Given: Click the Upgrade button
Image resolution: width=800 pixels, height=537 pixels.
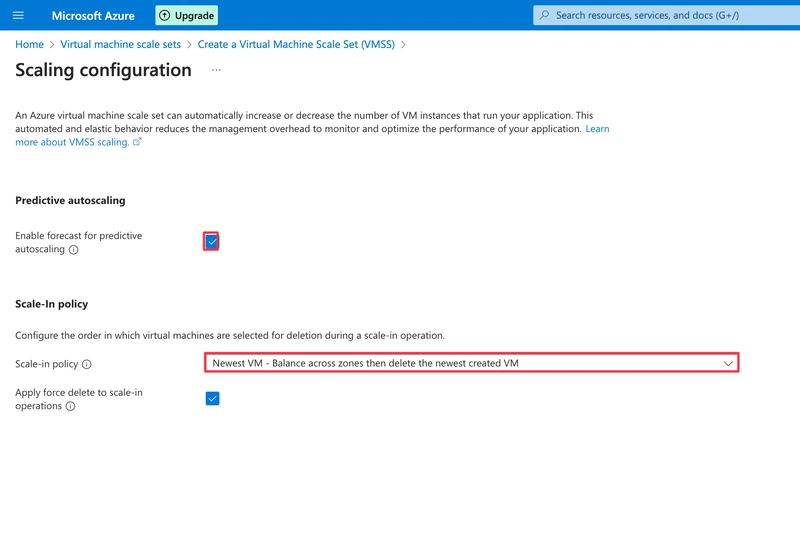Looking at the screenshot, I should [187, 15].
